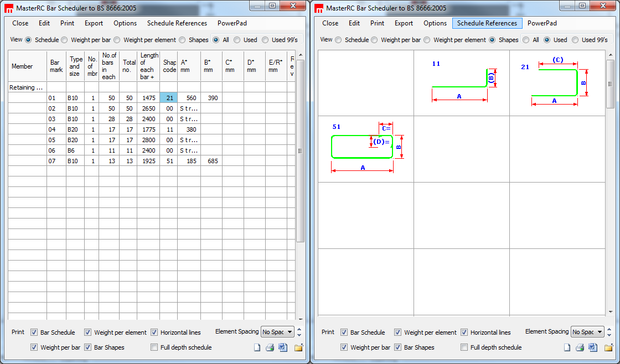Click the 'Member' column header
Screen dimensions: 620x364
point(27,66)
